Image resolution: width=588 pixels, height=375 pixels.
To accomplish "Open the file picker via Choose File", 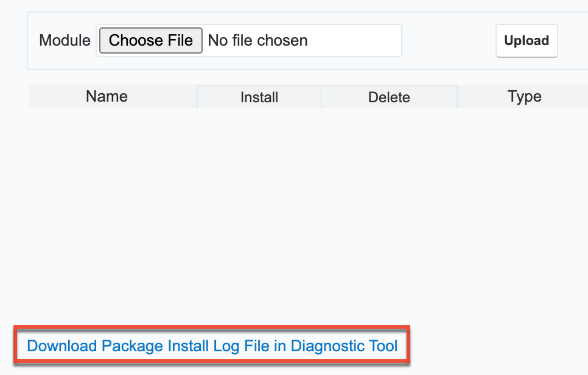I will 150,40.
